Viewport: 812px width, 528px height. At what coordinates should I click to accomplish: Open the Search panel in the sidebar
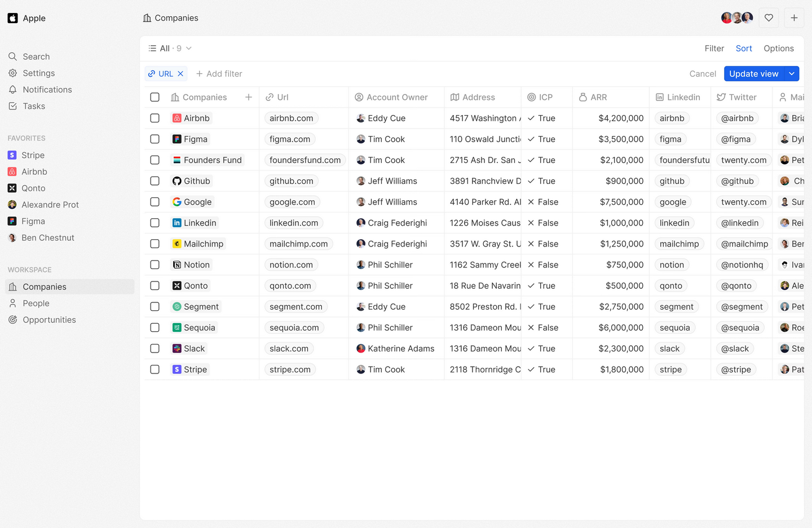pyautogui.click(x=37, y=56)
